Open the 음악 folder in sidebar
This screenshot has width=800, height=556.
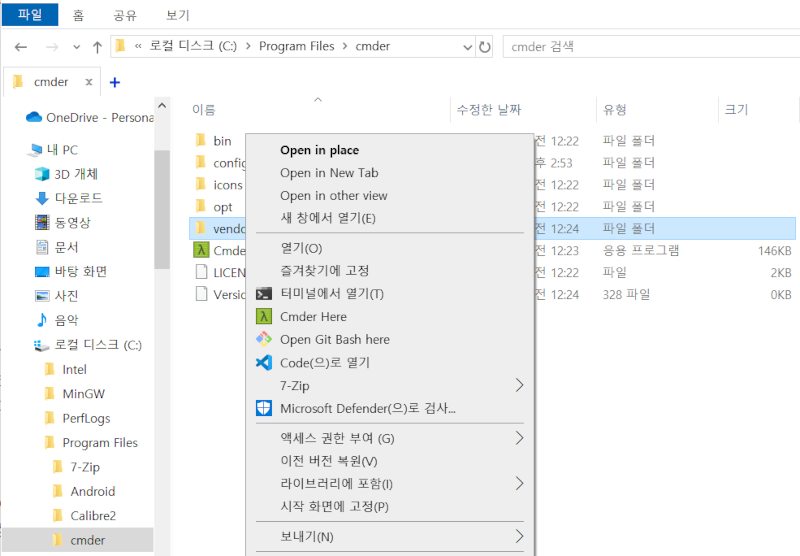(57, 320)
